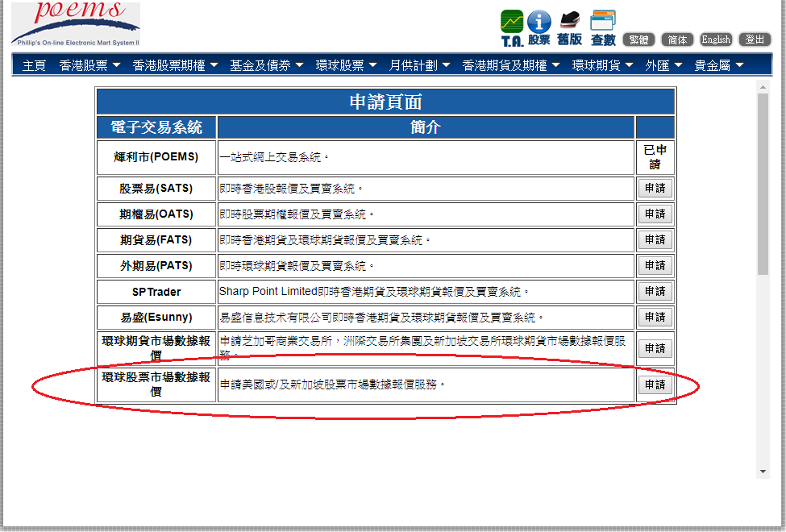
Task: Expand the 環球期貨 dropdown menu
Action: tap(602, 65)
